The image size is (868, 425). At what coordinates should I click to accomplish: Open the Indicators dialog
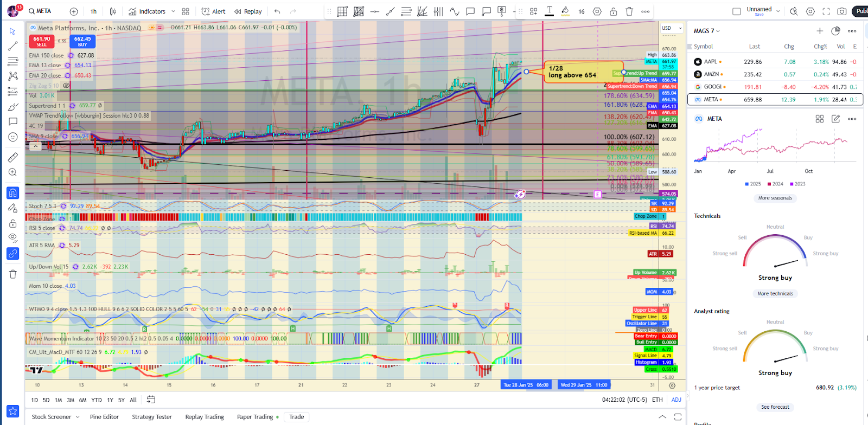(x=147, y=11)
